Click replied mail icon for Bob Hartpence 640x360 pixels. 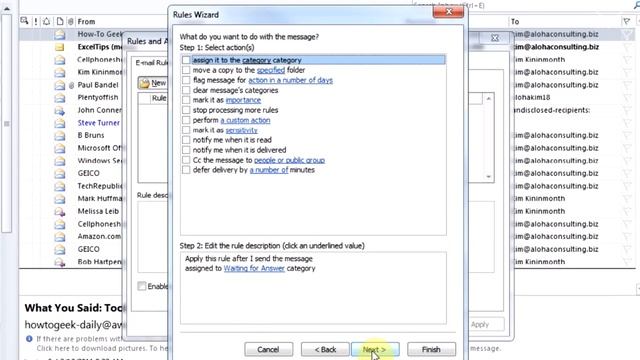pos(60,262)
